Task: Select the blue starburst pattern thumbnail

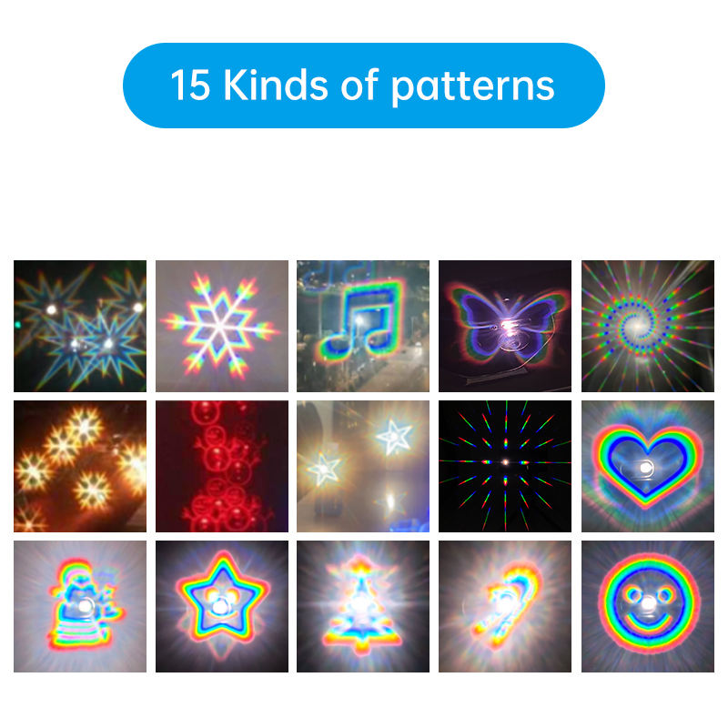Action: pos(80,326)
